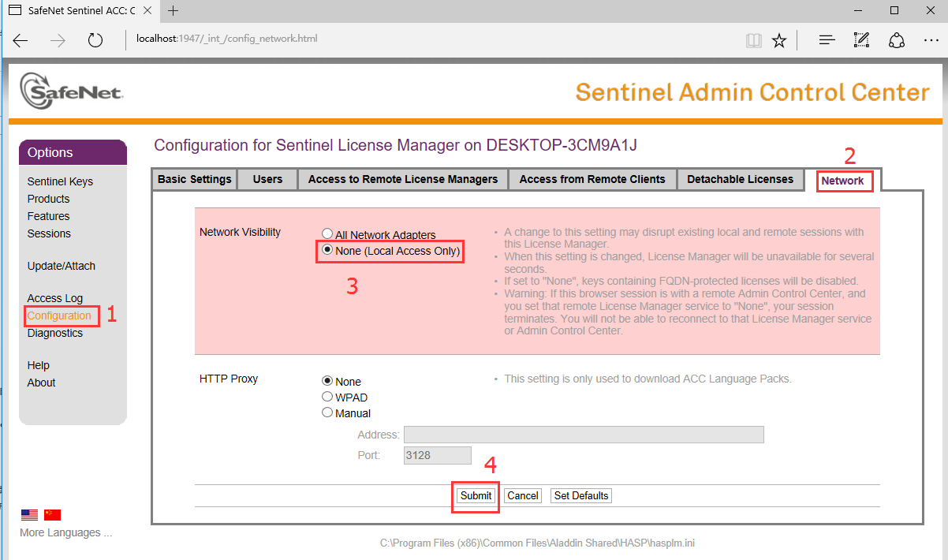Set HTTP Proxy to Manual

pyautogui.click(x=327, y=413)
